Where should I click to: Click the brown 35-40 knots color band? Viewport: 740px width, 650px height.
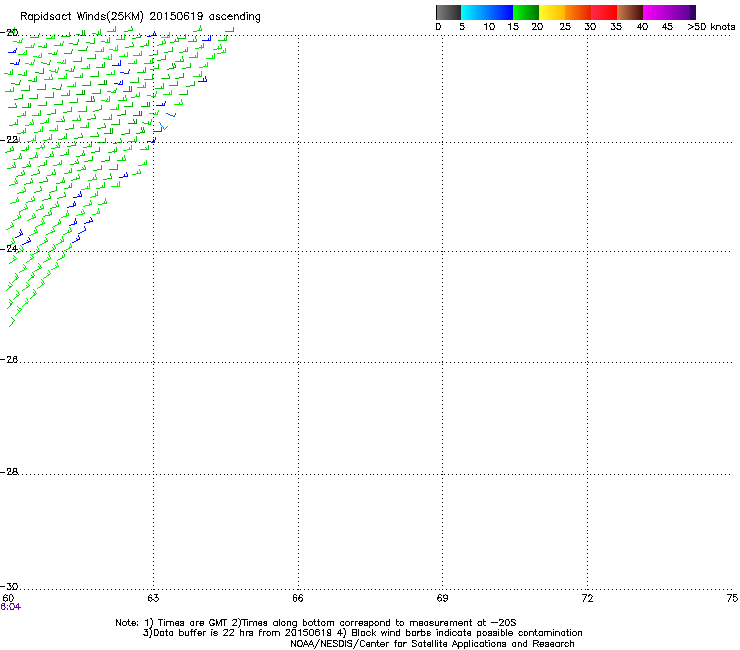[630, 12]
